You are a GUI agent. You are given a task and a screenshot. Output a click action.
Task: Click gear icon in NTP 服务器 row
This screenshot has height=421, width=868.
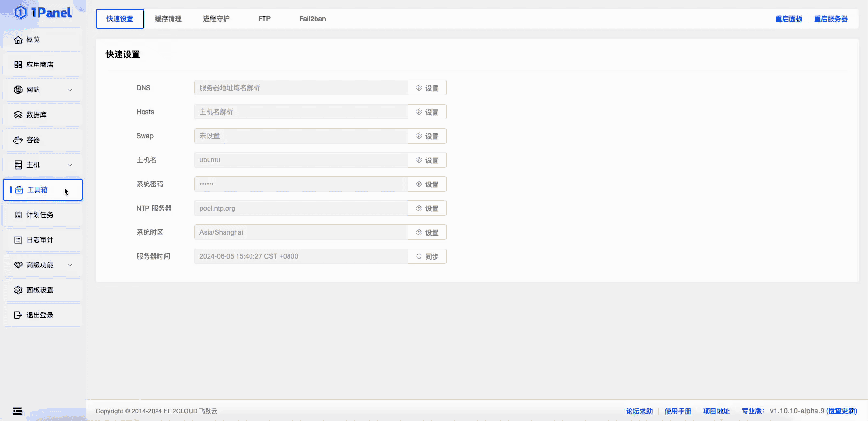point(419,208)
